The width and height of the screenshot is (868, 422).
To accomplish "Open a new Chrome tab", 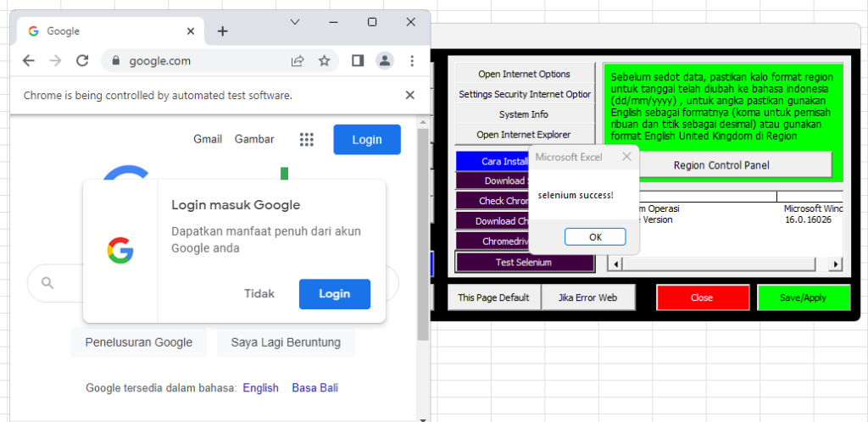I will click(x=223, y=31).
